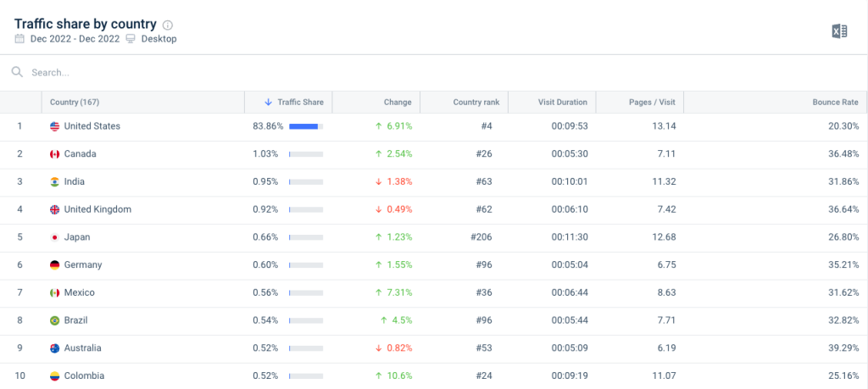Click India traffic share bar
868x389 pixels.
tap(306, 181)
